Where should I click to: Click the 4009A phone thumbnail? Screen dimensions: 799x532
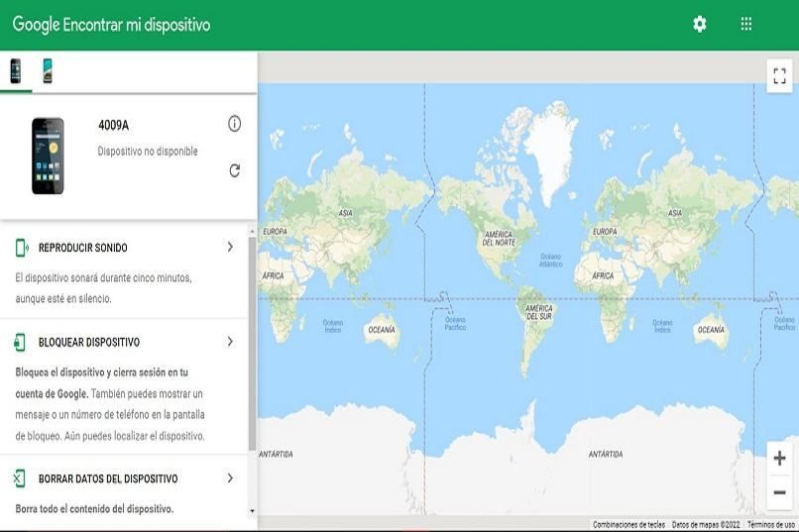(x=48, y=156)
